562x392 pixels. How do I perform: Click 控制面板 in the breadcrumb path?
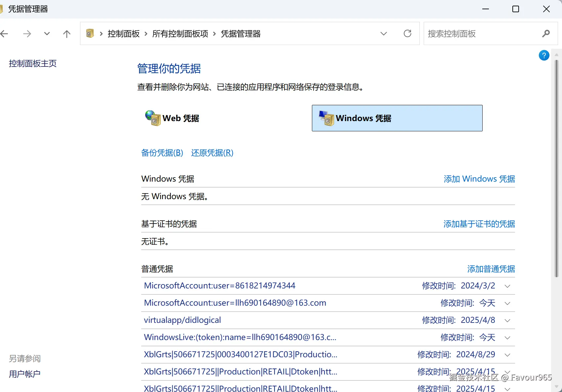124,34
